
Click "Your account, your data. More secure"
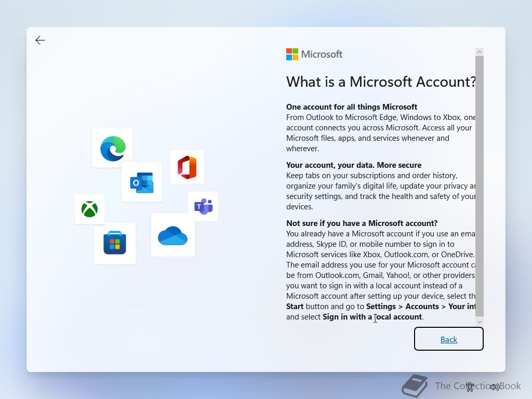[x=353, y=165]
